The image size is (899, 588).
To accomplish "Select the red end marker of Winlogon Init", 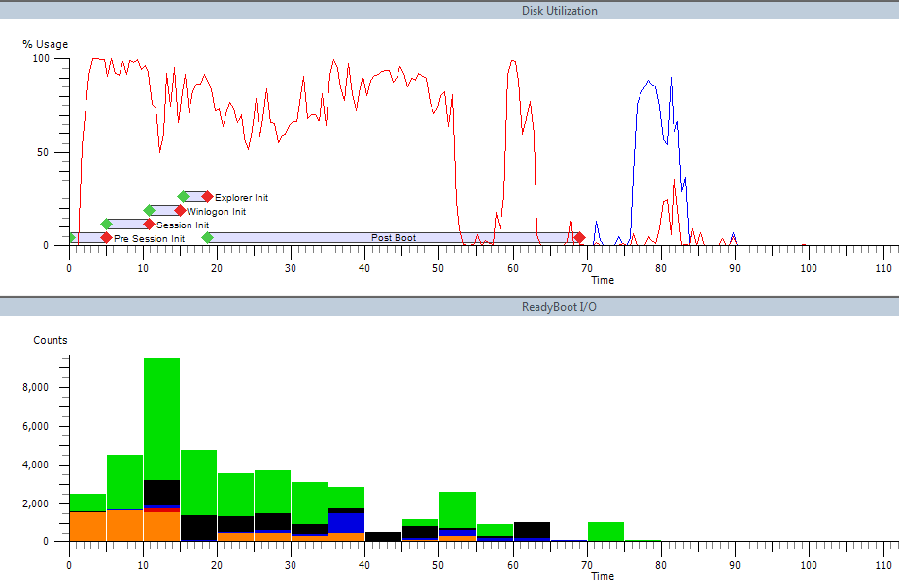I will 180,211.
